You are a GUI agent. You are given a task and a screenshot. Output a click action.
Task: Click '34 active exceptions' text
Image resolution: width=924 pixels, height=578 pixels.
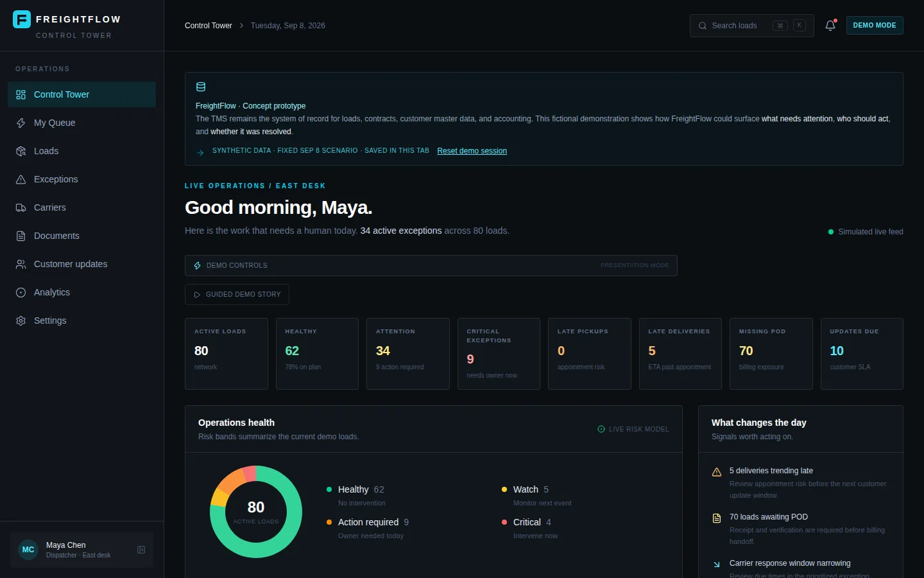[401, 231]
